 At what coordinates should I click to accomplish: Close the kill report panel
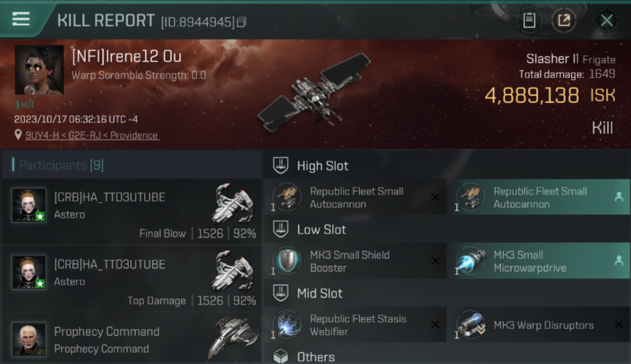pos(607,20)
